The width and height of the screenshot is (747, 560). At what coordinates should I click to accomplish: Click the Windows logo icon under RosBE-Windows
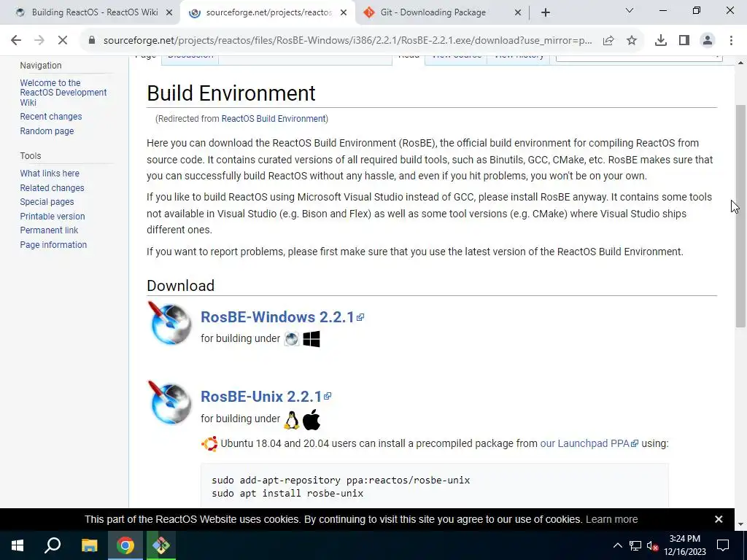pos(311,339)
